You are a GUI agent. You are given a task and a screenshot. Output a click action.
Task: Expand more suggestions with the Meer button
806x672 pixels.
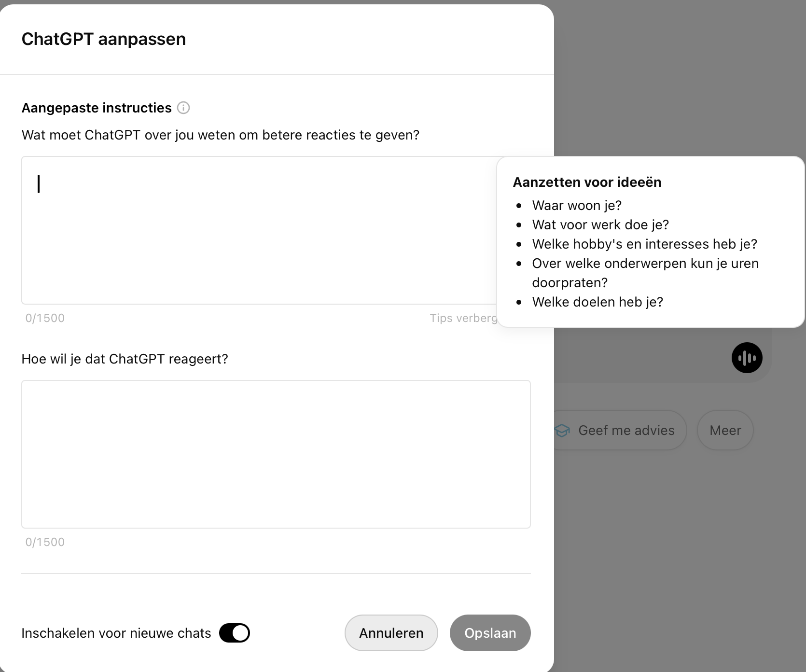(x=725, y=430)
